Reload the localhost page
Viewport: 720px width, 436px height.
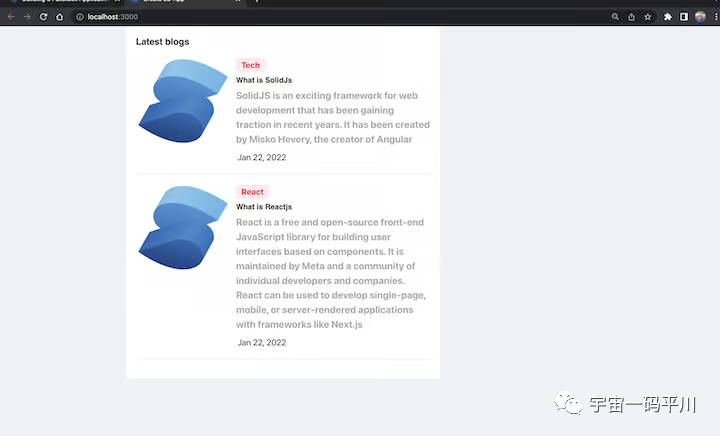click(x=43, y=17)
